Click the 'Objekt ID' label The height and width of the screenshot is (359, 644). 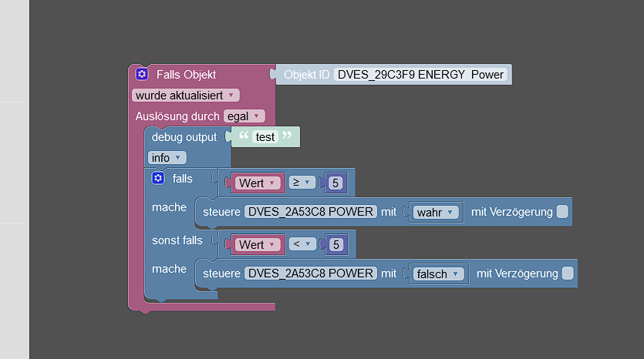tap(306, 75)
